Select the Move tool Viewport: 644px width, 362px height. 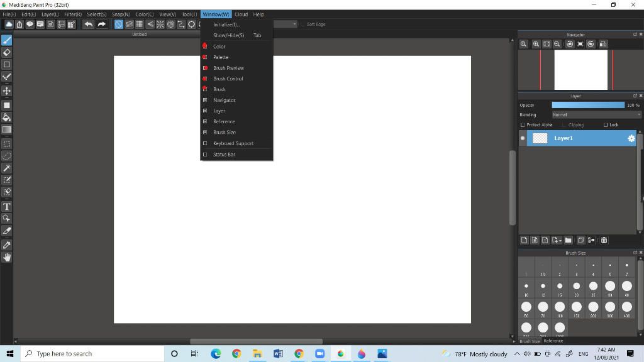point(6,90)
